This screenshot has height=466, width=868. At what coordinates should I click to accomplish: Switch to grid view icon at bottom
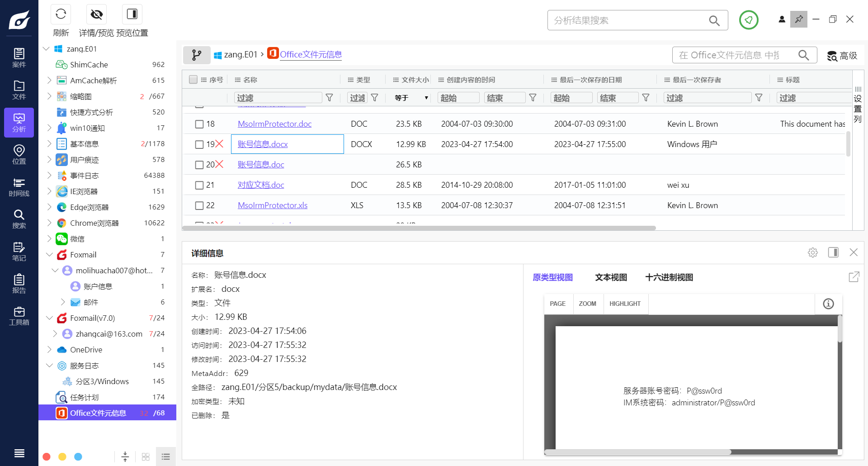pos(146,456)
